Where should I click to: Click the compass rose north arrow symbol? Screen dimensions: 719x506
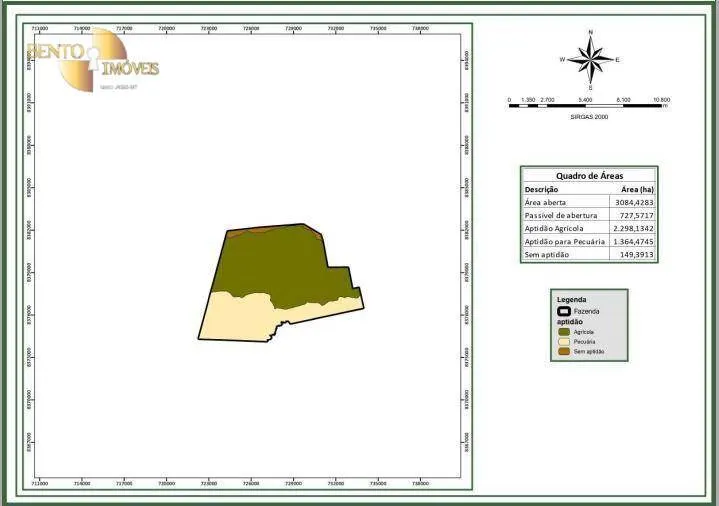[591, 60]
